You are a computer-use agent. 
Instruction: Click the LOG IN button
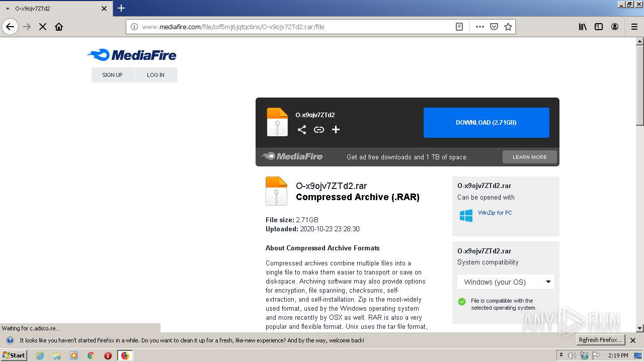[x=155, y=75]
